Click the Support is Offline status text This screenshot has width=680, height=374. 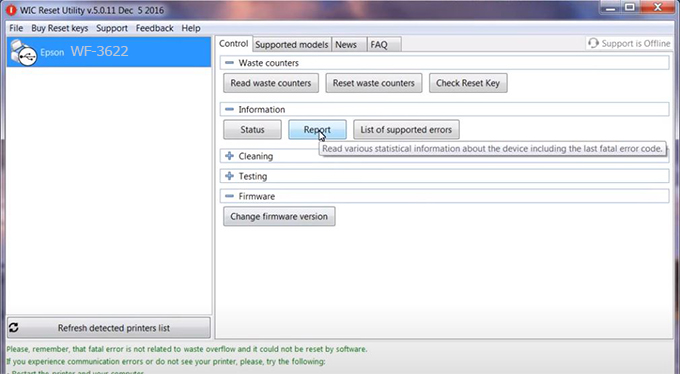click(636, 43)
